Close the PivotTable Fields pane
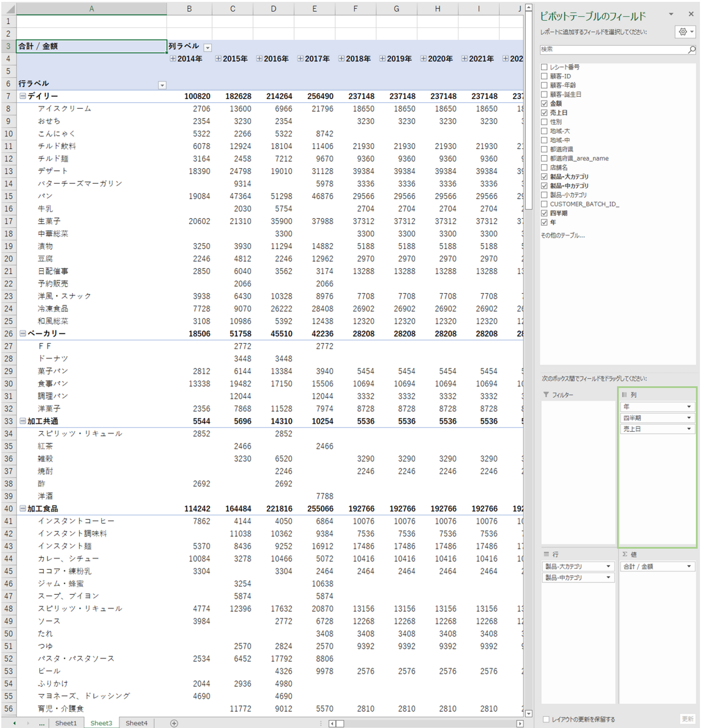Viewport: 702px width, 728px height. coord(690,14)
